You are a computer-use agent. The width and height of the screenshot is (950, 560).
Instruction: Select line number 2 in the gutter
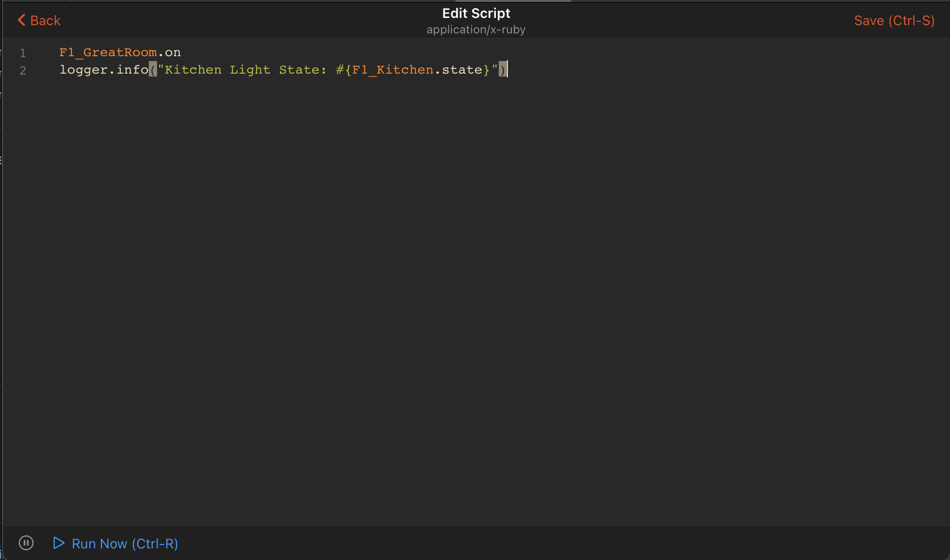23,71
